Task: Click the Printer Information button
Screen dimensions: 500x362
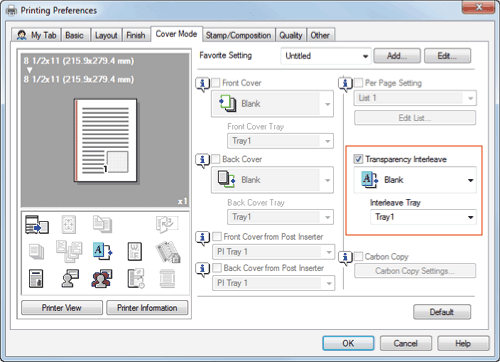Action: (x=147, y=308)
